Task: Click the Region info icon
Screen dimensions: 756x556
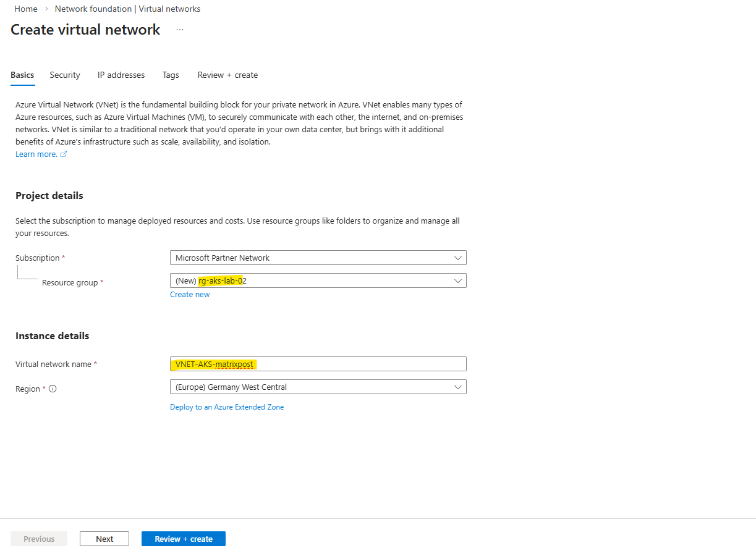Action: click(x=53, y=389)
